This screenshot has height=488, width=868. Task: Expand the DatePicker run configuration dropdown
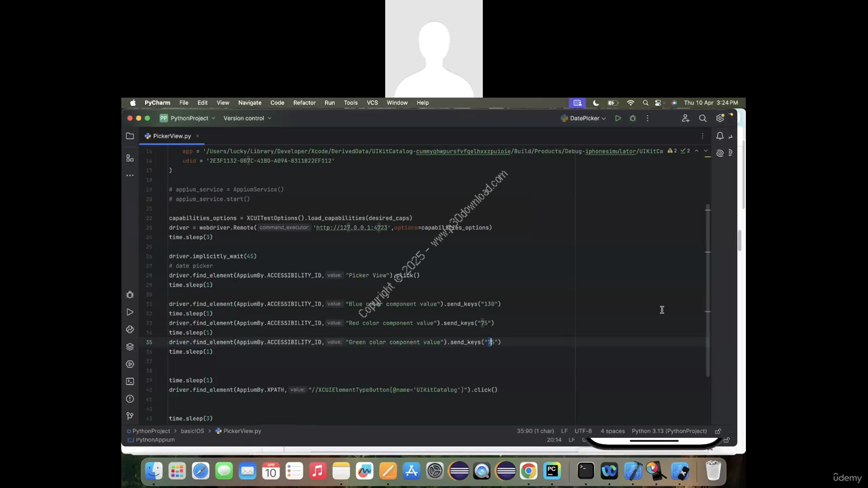pyautogui.click(x=584, y=119)
